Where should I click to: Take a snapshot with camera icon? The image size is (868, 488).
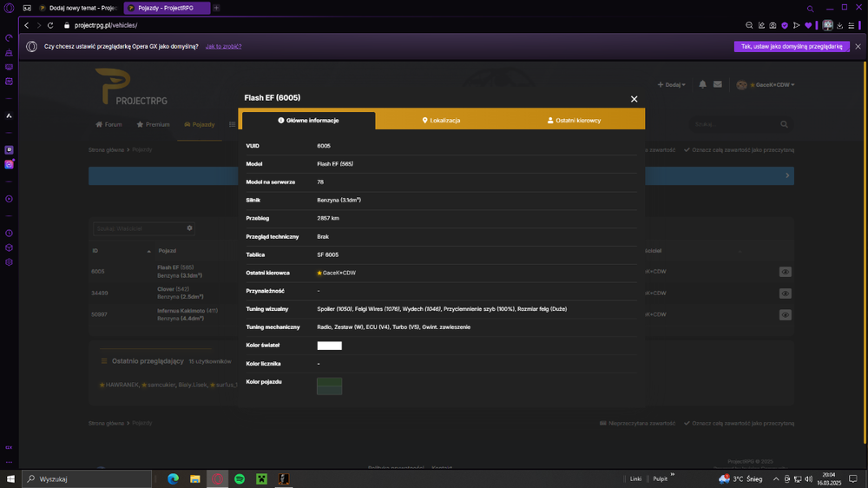773,25
